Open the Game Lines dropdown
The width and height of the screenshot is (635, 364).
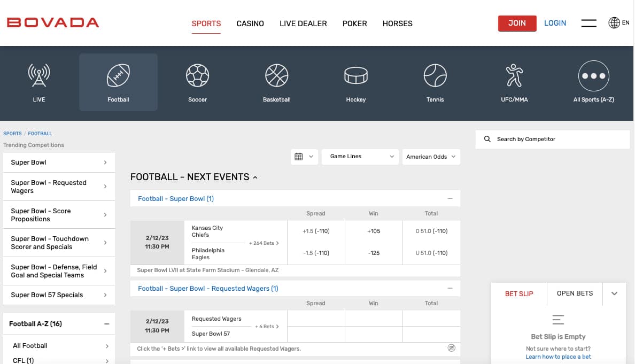tap(360, 157)
